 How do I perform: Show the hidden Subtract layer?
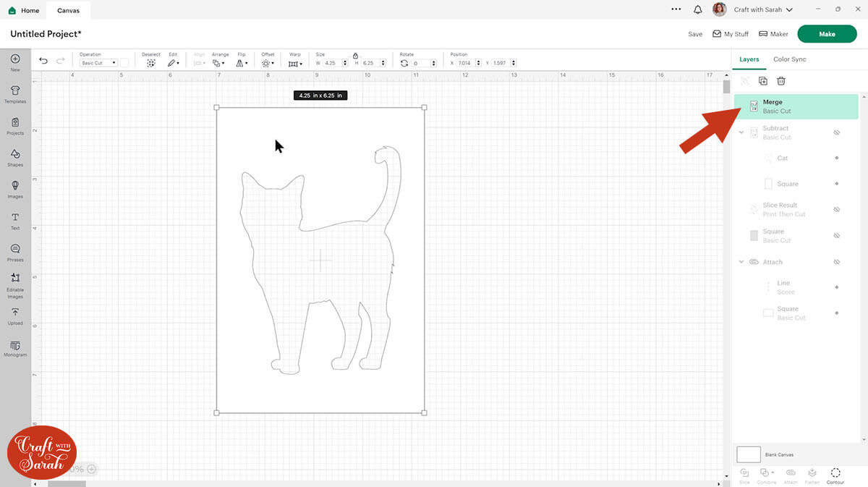coord(836,132)
